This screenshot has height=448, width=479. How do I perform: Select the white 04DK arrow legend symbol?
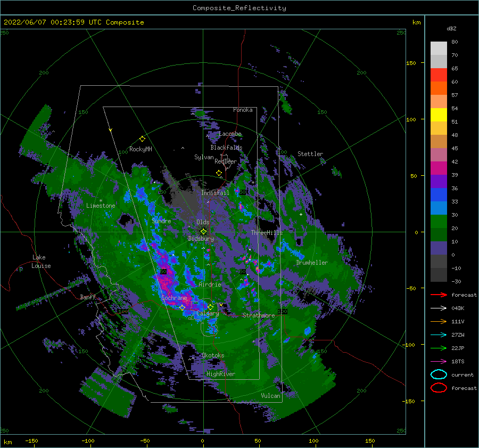tap(439, 308)
